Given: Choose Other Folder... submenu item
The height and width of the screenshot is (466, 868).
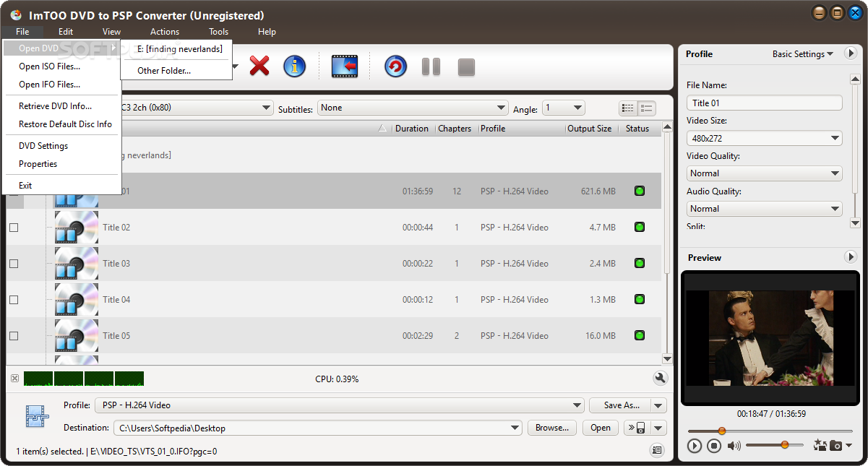Looking at the screenshot, I should point(176,71).
